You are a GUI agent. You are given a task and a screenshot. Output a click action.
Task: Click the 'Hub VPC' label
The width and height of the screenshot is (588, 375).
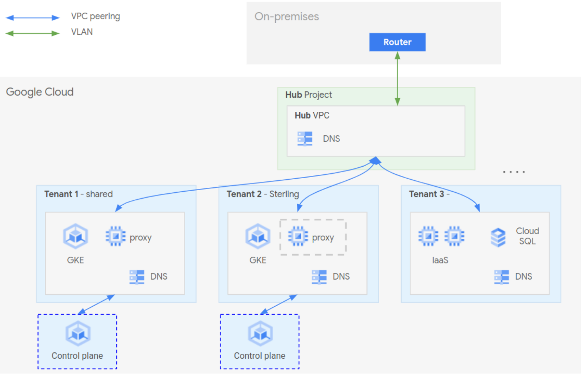click(x=312, y=115)
